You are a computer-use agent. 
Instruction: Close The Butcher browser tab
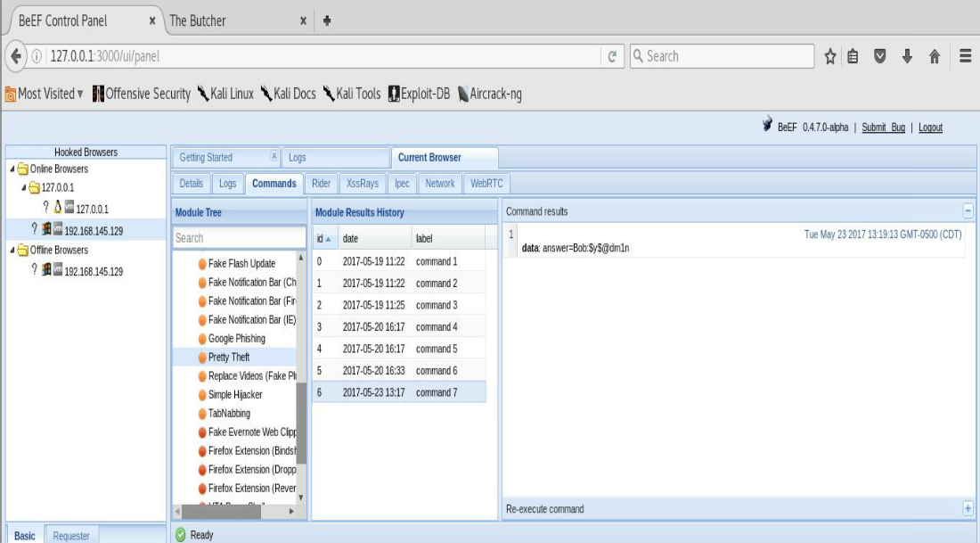click(303, 21)
